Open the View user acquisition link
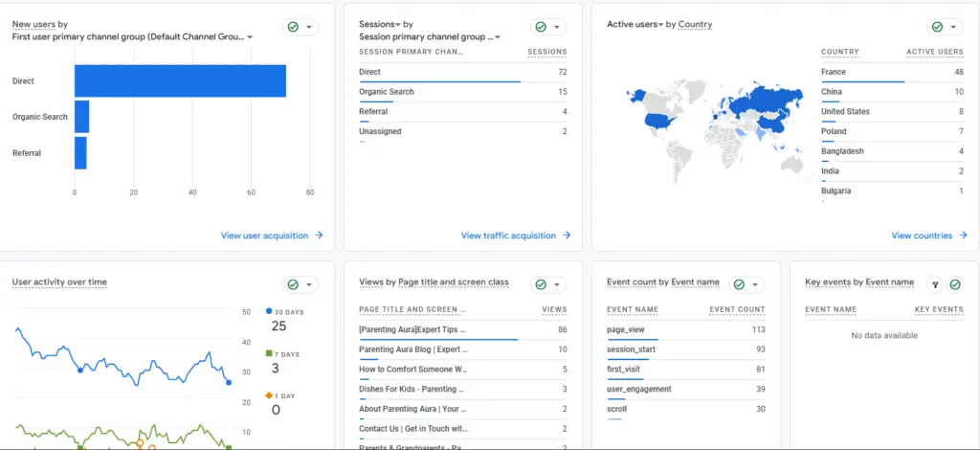This screenshot has width=980, height=450. pyautogui.click(x=264, y=236)
